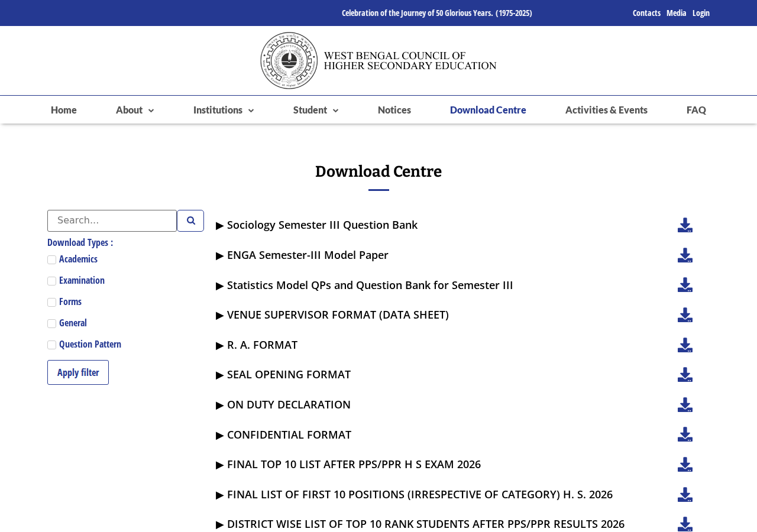757x532 pixels.
Task: Download VENUE SUPERVISOR FORMAT data sheet
Action: click(685, 315)
